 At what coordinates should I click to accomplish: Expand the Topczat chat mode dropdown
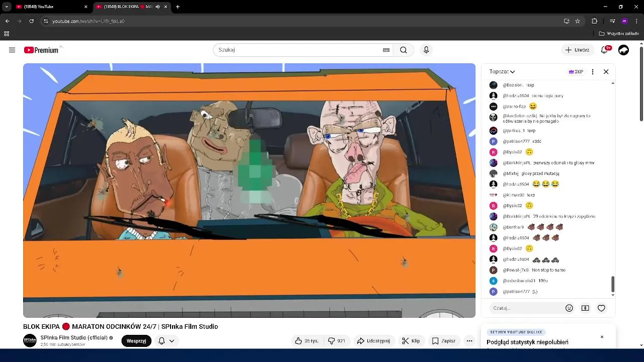(502, 71)
